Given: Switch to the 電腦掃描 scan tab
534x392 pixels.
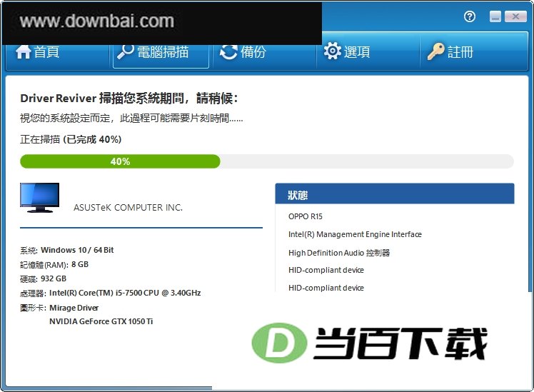Looking at the screenshot, I should coord(161,52).
